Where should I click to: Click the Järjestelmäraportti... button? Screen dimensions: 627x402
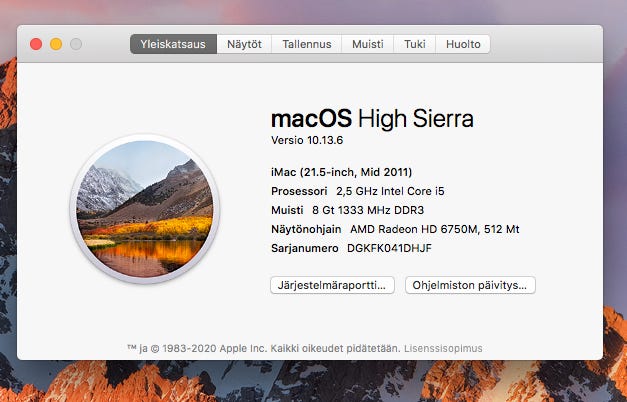pos(332,285)
